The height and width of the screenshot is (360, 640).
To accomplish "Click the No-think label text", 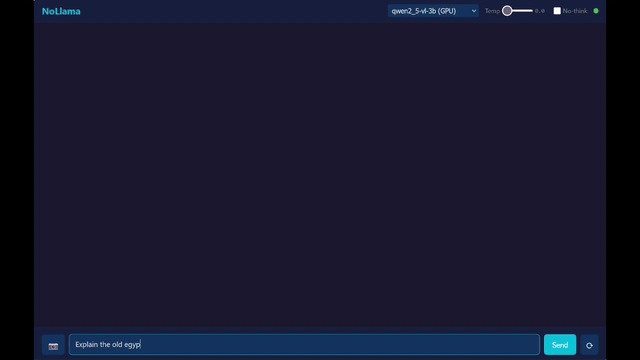I will [x=575, y=11].
